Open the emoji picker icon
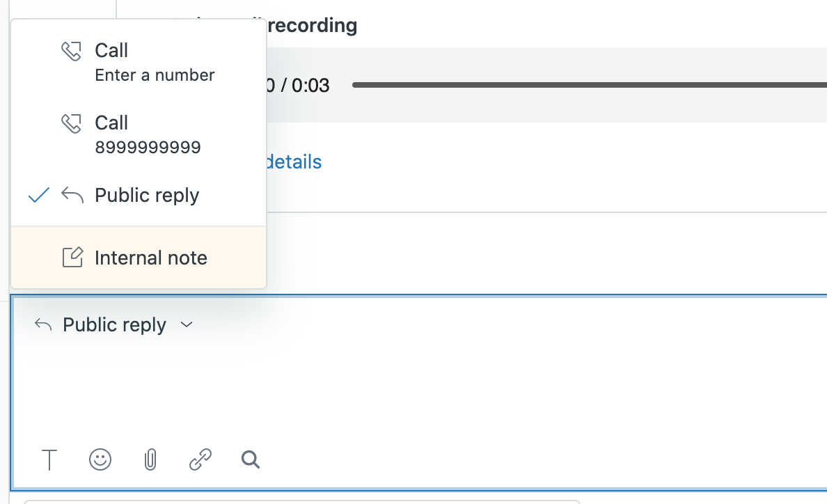 click(x=100, y=459)
